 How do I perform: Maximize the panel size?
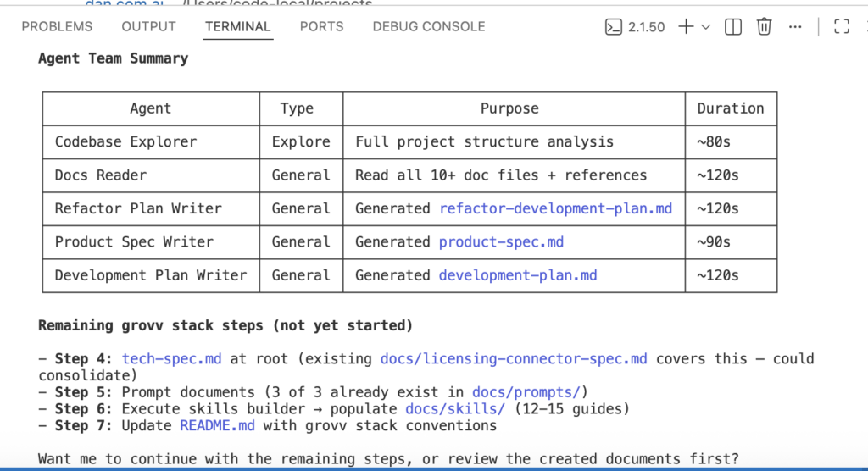pyautogui.click(x=842, y=27)
